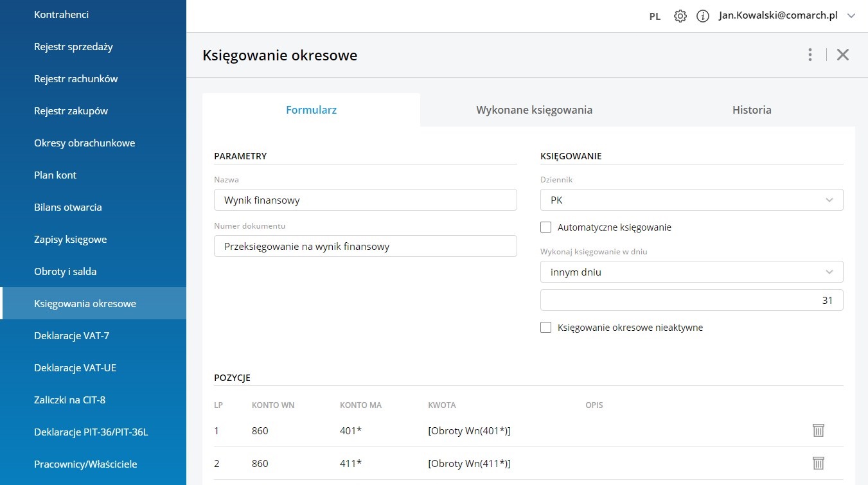Navigate to Zapisy księgowe
The height and width of the screenshot is (485, 868).
(x=70, y=239)
